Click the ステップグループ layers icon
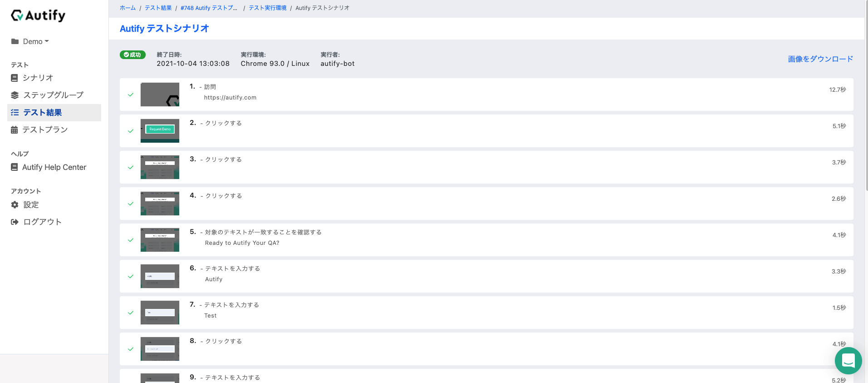 [15, 95]
